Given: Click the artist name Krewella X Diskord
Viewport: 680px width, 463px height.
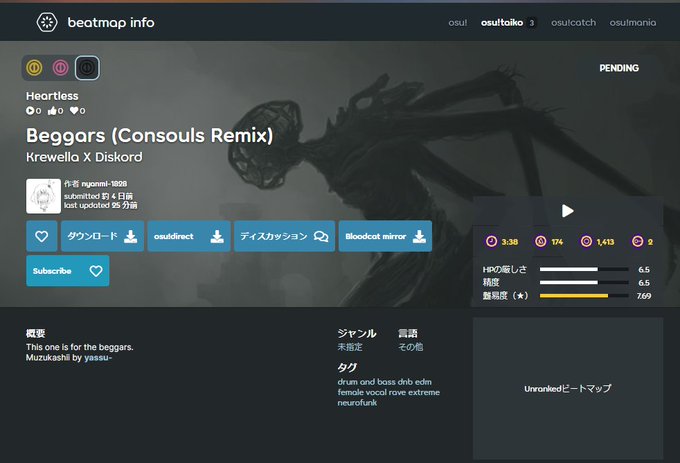Looking at the screenshot, I should point(84,157).
